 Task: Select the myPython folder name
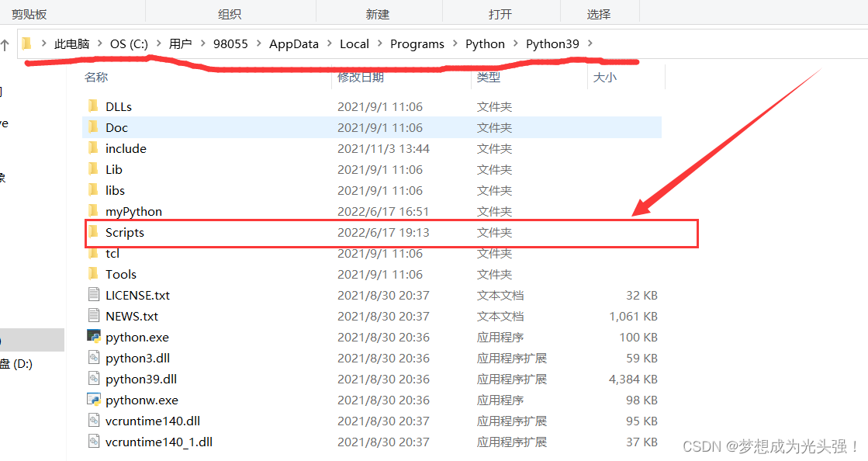click(x=133, y=212)
